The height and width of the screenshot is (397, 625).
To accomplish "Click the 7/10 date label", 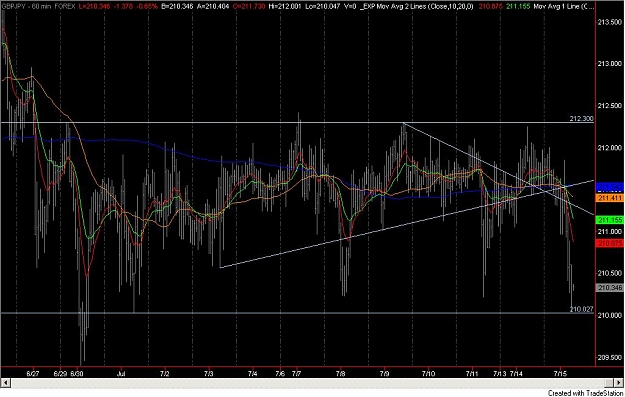I will pos(428,373).
